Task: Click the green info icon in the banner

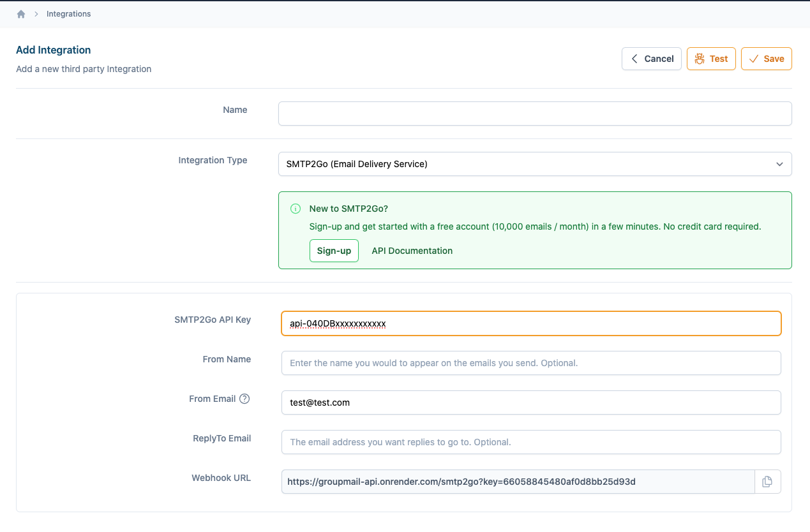Action: coord(296,209)
